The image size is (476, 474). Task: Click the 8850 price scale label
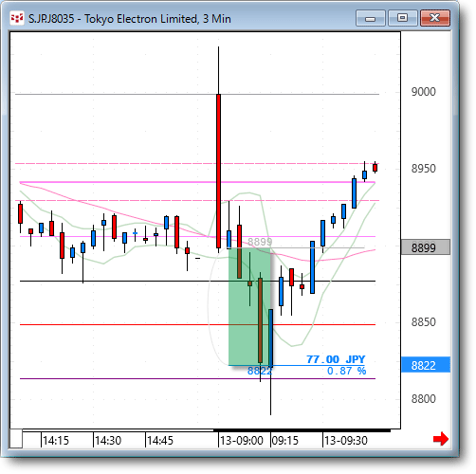tap(424, 322)
